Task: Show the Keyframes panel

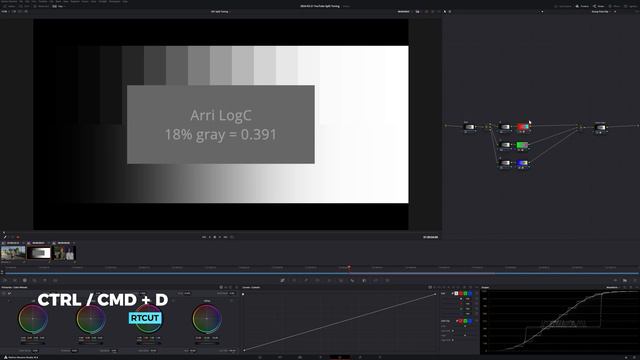Action: [x=616, y=280]
